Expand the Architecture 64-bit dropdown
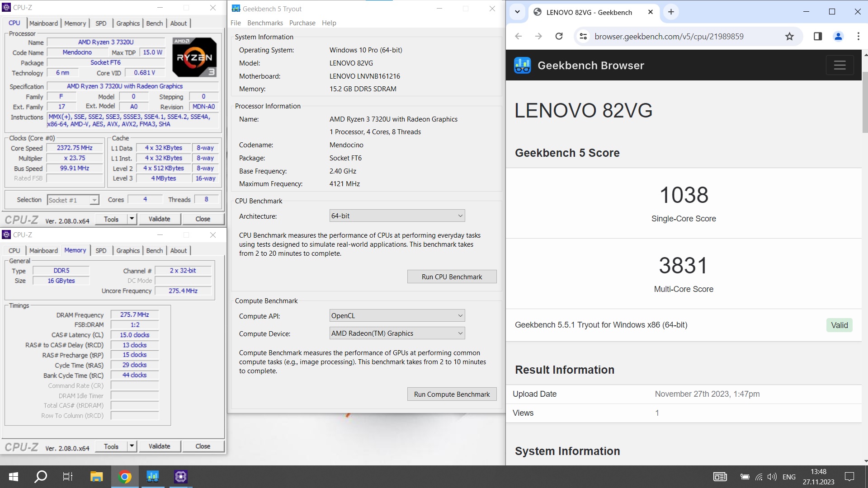Screen dimensions: 868x488 tap(397, 216)
